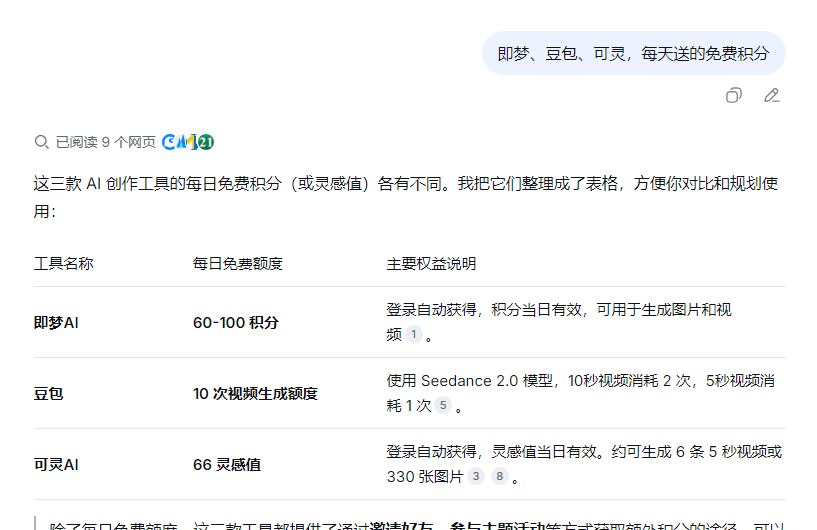Click the search magnifier icon beside 已阅读
The height and width of the screenshot is (530, 817).
pos(41,142)
